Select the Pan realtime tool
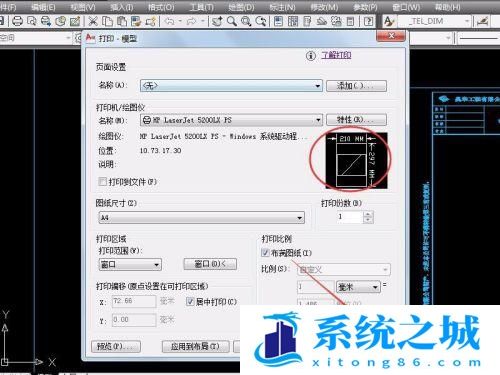This screenshot has height=375, width=500. [x=217, y=21]
